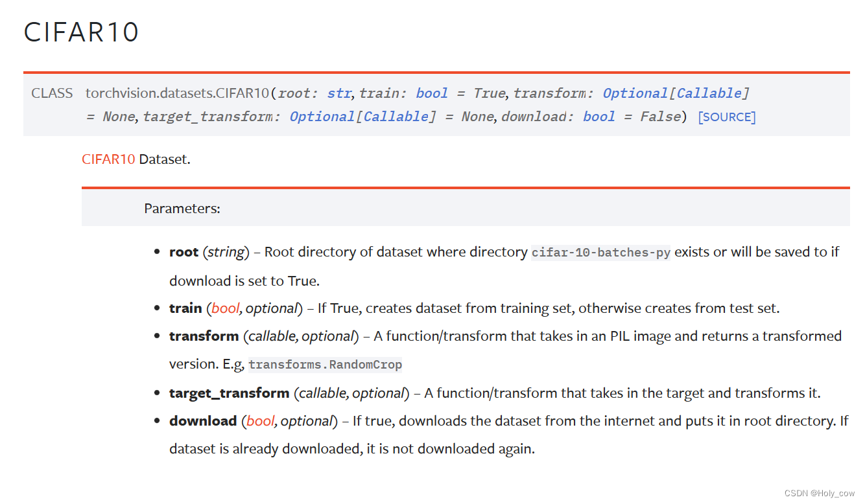Click the bold train parameter name
The height and width of the screenshot is (504, 865).
185,308
